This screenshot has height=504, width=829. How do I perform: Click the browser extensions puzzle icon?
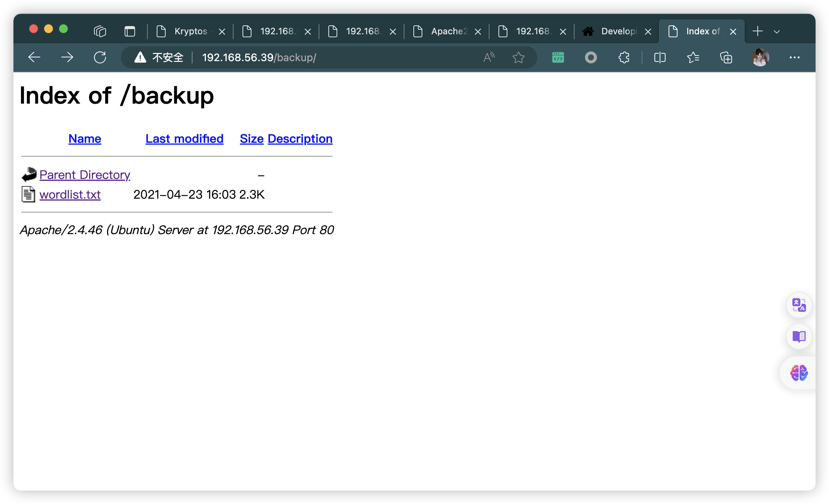(x=623, y=58)
